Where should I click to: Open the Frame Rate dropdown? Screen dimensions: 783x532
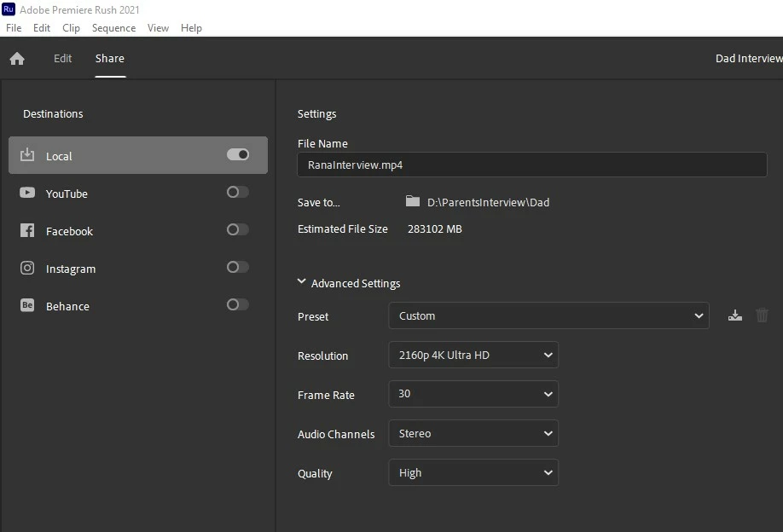(473, 394)
